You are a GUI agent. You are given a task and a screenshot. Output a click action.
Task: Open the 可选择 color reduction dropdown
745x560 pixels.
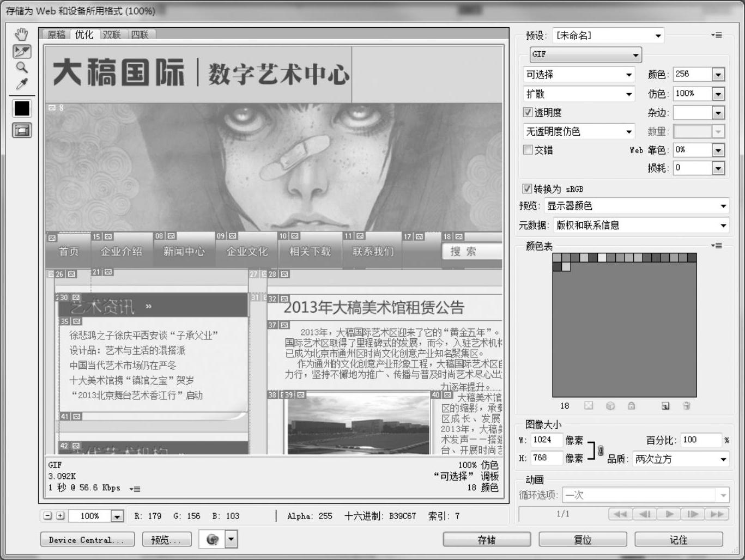(579, 75)
